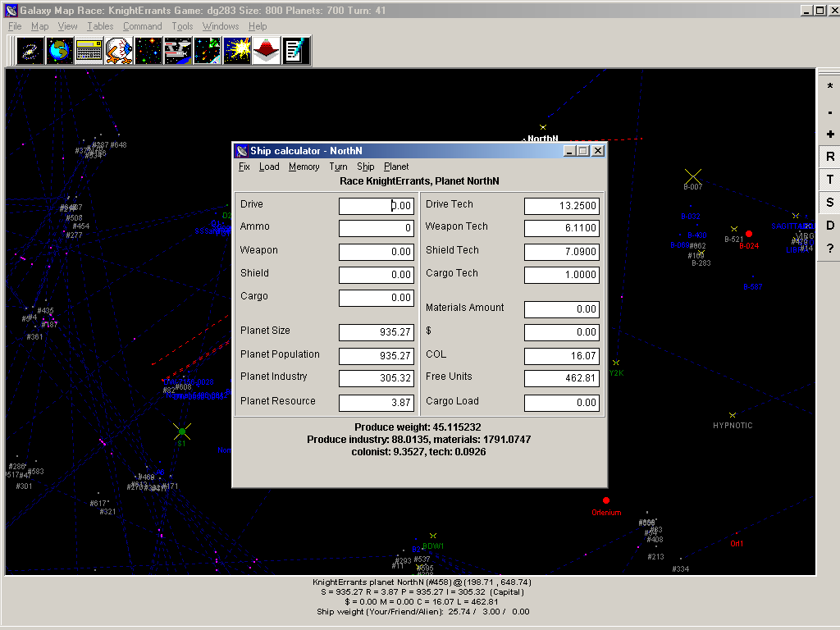Image resolution: width=840 pixels, height=630 pixels.
Task: Open the Command menu
Action: pos(142,26)
